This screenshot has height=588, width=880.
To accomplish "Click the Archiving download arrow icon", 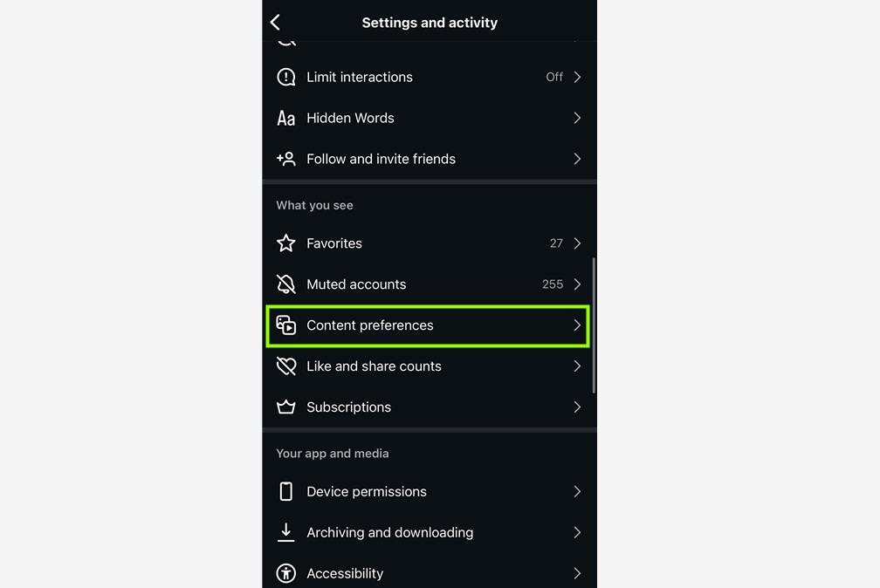I will (x=286, y=532).
